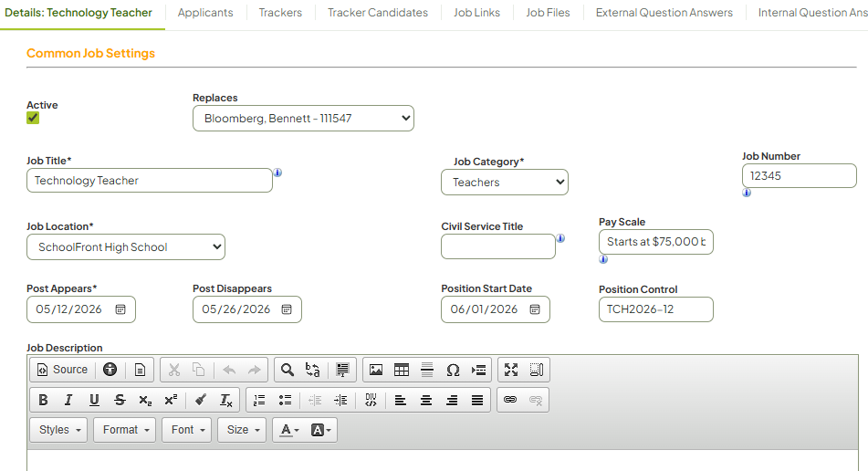Switch to the Job Links tab

pyautogui.click(x=476, y=12)
